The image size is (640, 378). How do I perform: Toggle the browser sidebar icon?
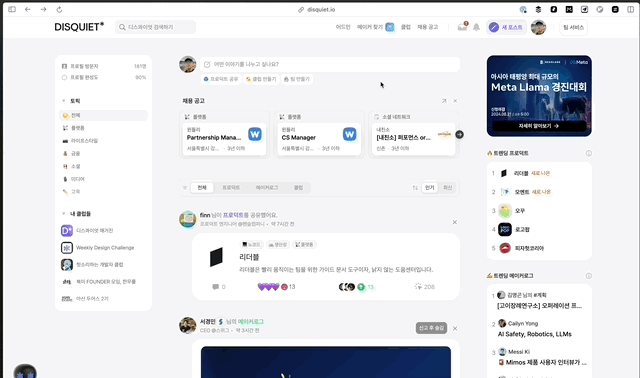tap(12, 9)
